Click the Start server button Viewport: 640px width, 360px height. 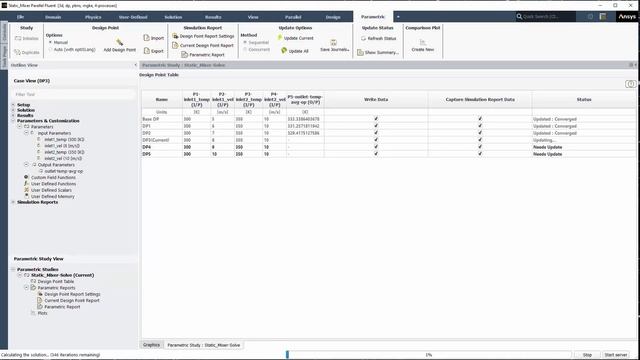616,355
